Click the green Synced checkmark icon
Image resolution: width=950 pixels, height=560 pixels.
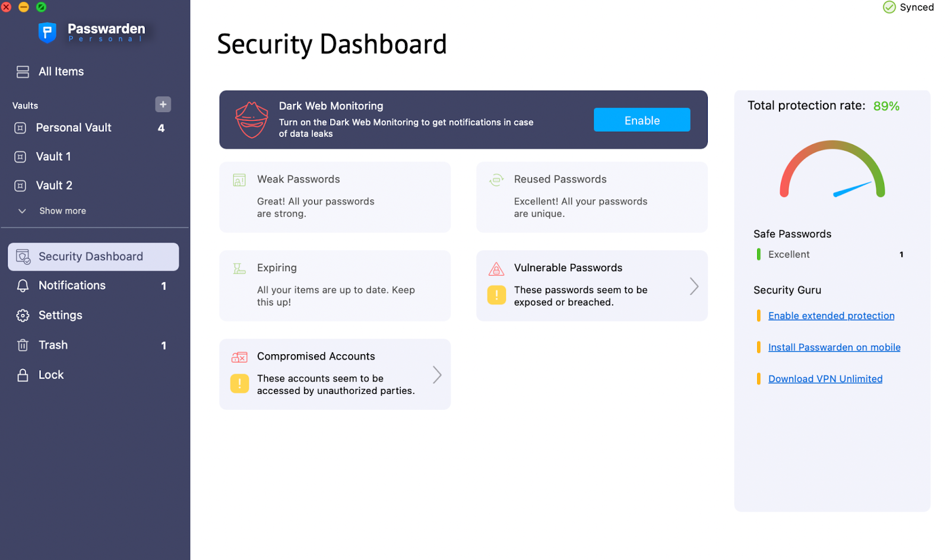coord(889,7)
